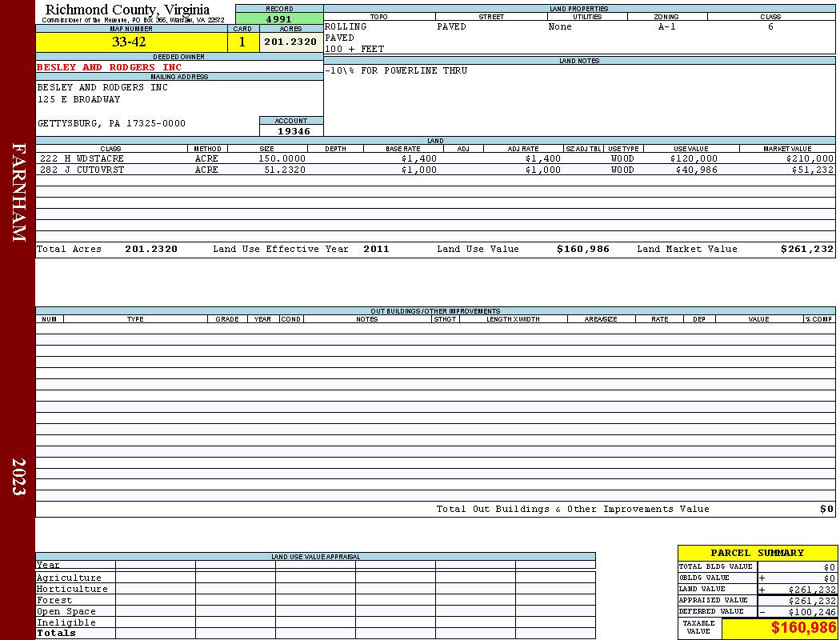Image resolution: width=840 pixels, height=640 pixels.
Task: Click the red TAXABLE VALUE $160,986
Action: tap(802, 628)
